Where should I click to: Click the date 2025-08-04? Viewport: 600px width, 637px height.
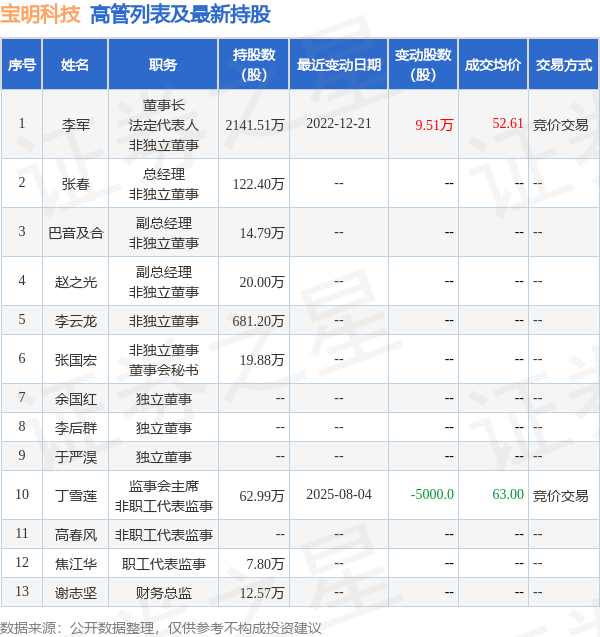pyautogui.click(x=339, y=494)
